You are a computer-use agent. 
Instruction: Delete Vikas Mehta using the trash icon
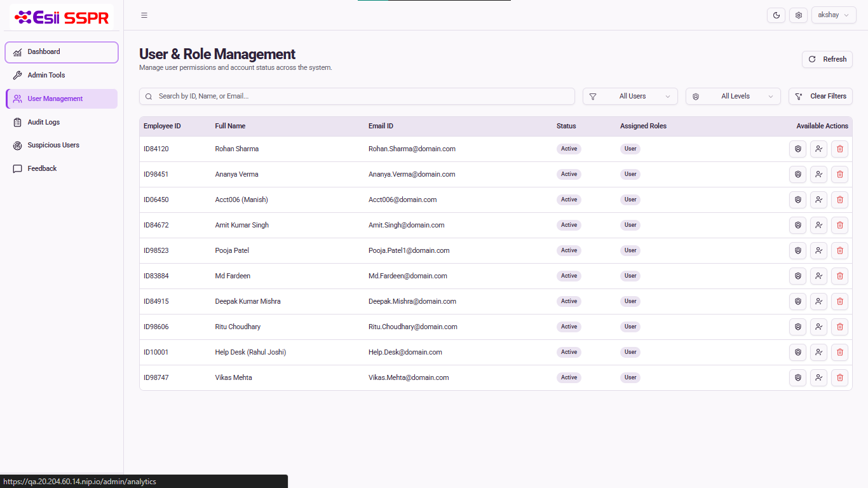click(839, 377)
